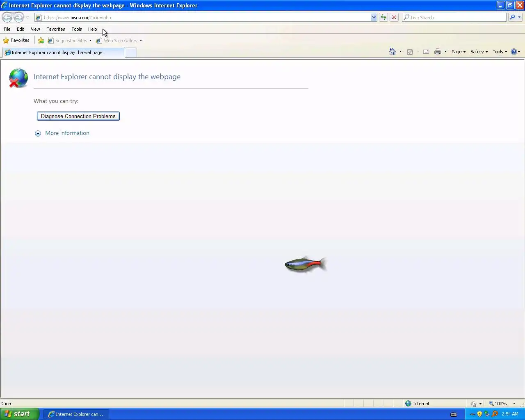Open the recent pages dropdown beside Forward
This screenshot has width=525, height=420.
27,18
